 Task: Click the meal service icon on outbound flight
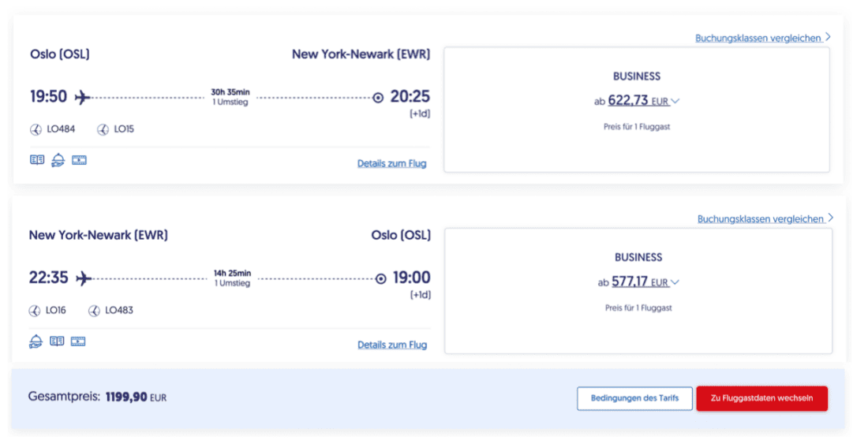(x=58, y=160)
